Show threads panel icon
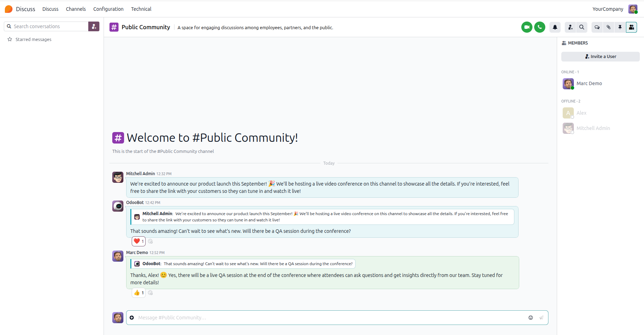Viewport: 644px width, 335px height. tap(597, 27)
